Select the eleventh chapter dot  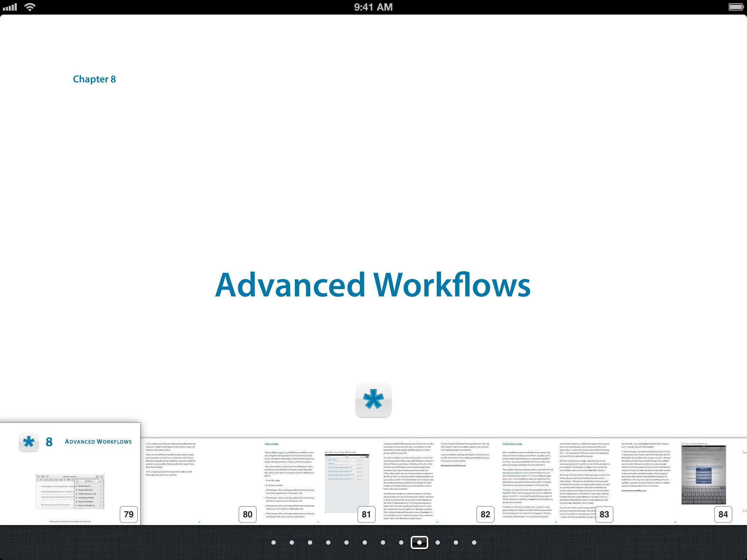tap(456, 542)
